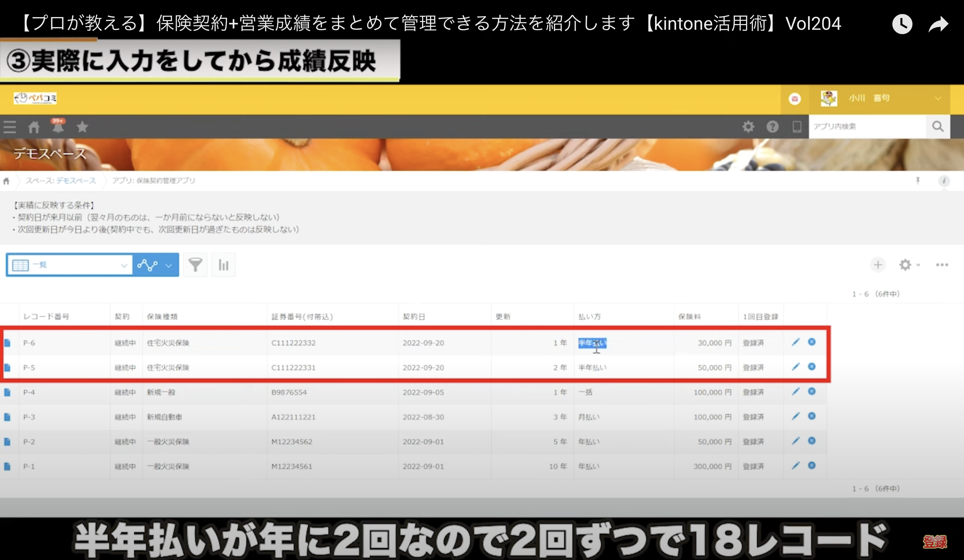This screenshot has height=560, width=964.
Task: Expand the process flow chevron dropdown
Action: pyautogui.click(x=169, y=265)
